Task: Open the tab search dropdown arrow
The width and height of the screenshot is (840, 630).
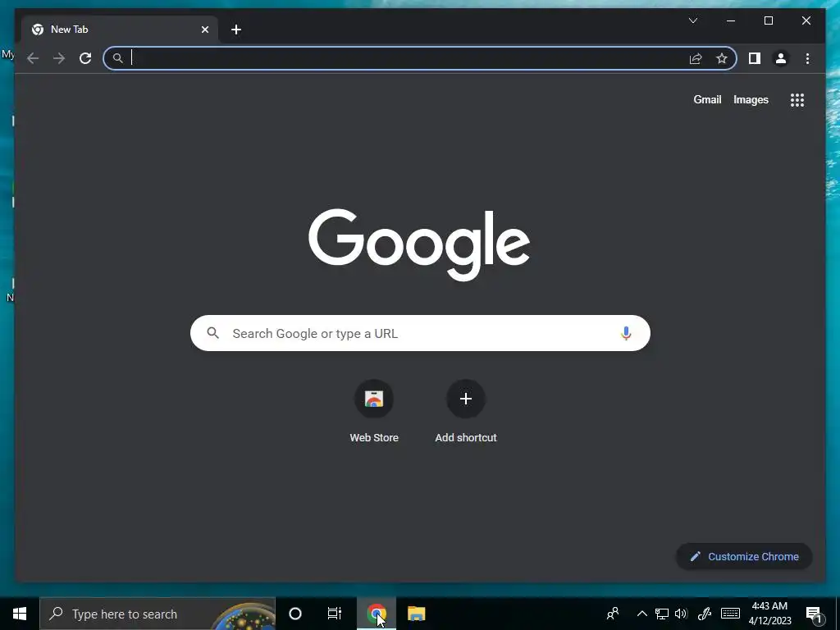Action: (x=693, y=21)
